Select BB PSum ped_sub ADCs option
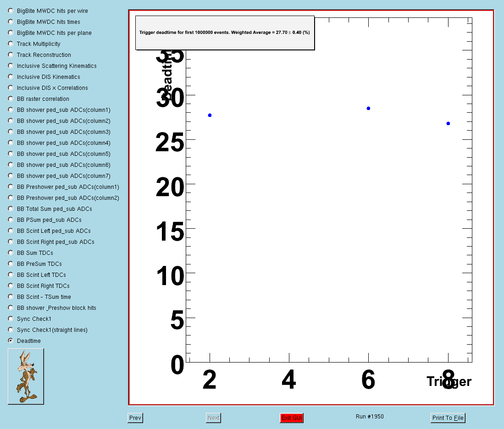Image resolution: width=504 pixels, height=429 pixels. 11,220
